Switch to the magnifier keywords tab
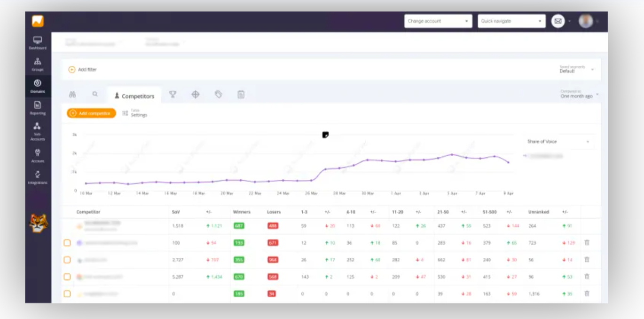 [x=95, y=94]
